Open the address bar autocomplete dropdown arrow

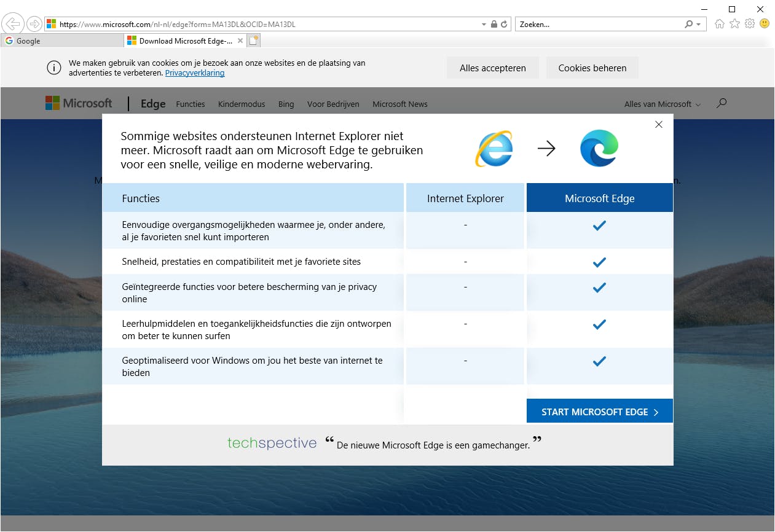coord(484,25)
